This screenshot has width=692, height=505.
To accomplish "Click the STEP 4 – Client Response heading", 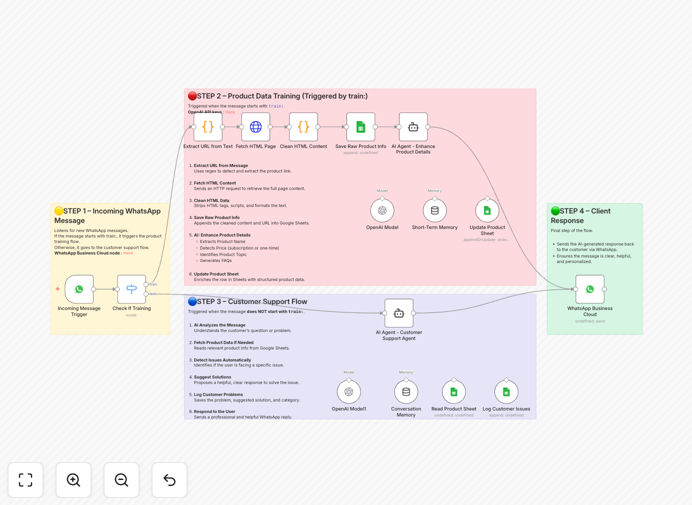I will tap(580, 215).
